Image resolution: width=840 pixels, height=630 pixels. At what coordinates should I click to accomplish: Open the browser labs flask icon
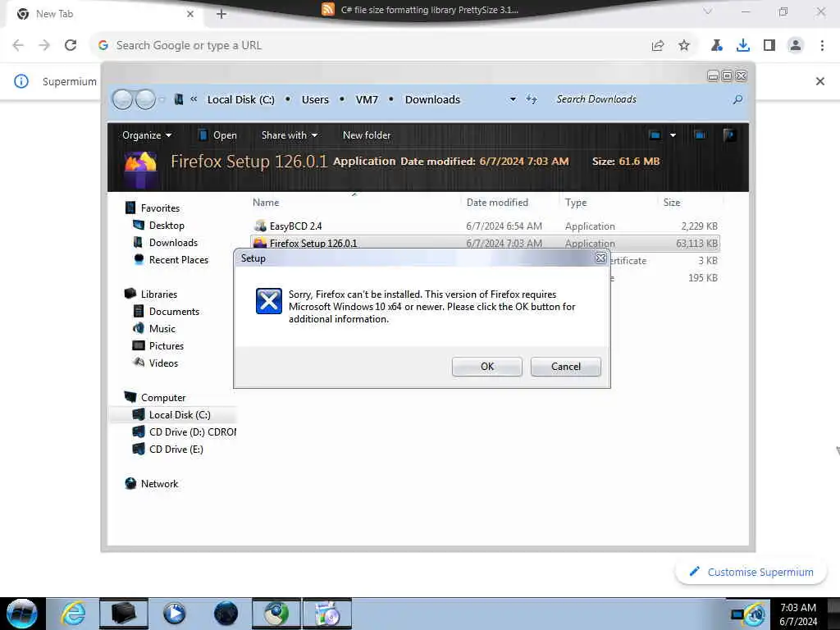717,46
